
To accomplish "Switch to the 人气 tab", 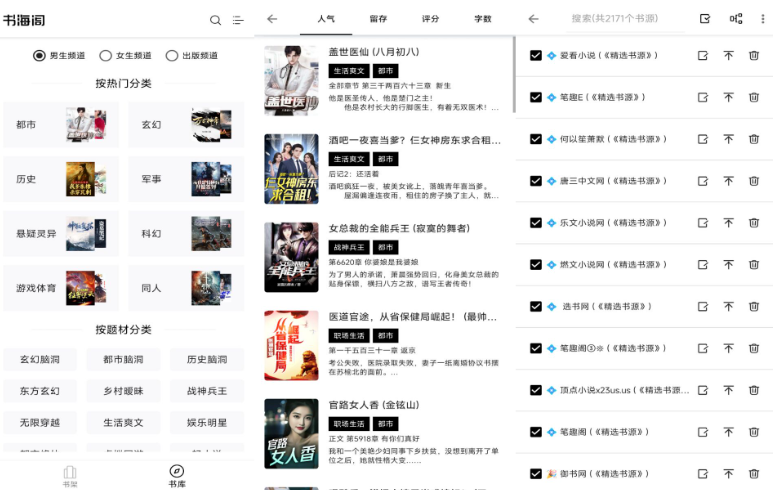I will 326,19.
